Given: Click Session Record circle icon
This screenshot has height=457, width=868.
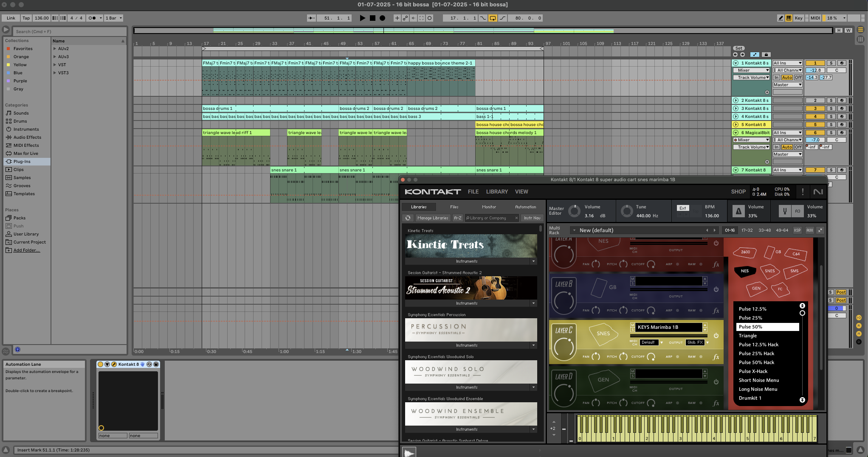Looking at the screenshot, I should click(430, 18).
